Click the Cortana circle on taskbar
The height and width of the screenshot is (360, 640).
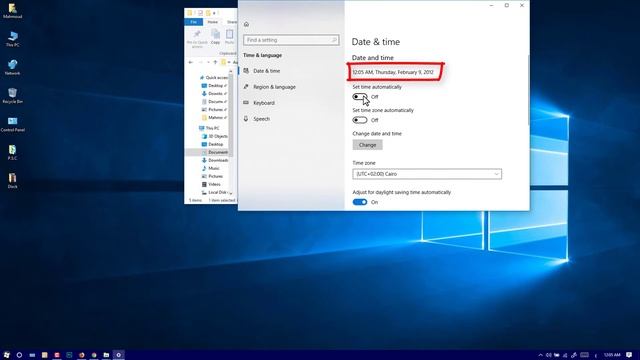pyautogui.click(x=19, y=355)
